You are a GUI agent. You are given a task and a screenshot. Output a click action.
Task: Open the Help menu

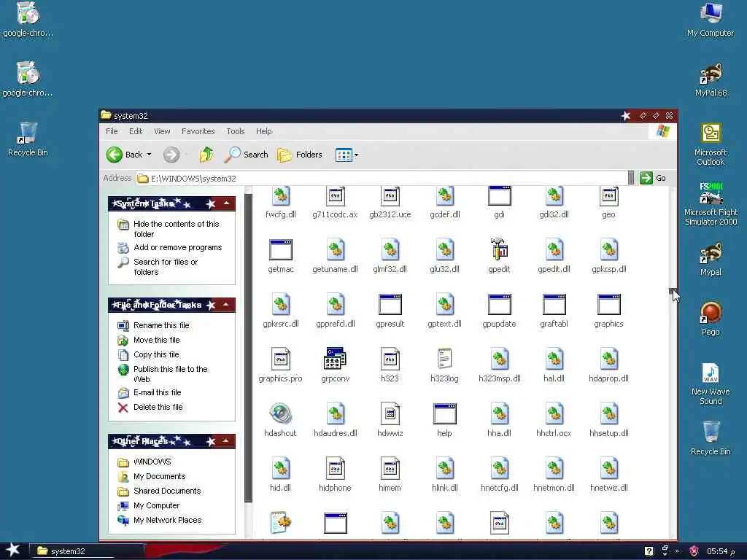point(263,131)
